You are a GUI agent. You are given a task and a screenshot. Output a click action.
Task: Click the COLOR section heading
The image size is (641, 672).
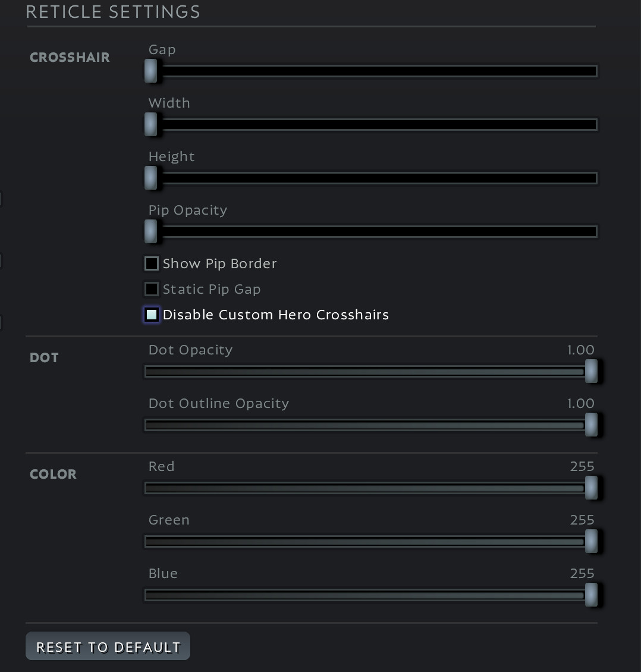point(53,475)
